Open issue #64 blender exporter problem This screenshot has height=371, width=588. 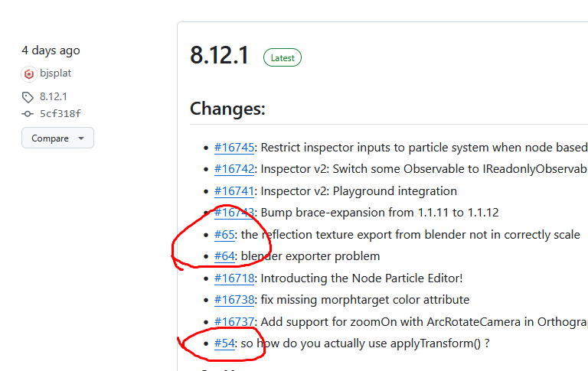[x=224, y=256]
